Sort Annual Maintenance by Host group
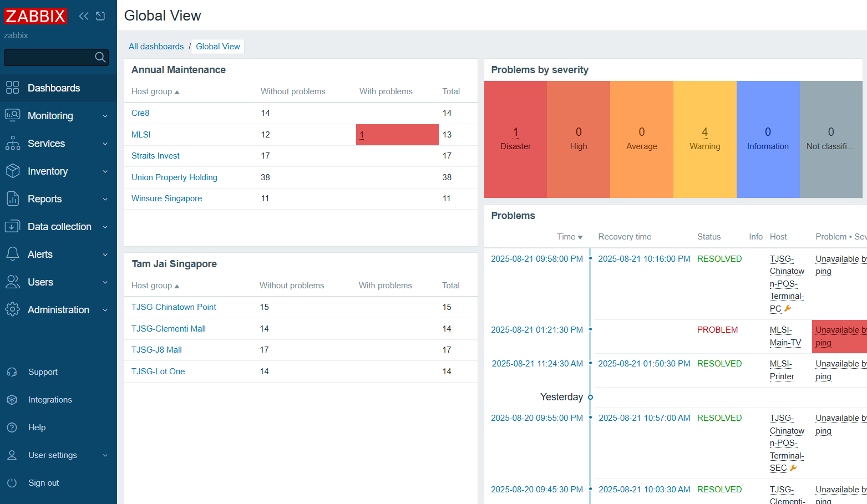The image size is (867, 504). [155, 91]
